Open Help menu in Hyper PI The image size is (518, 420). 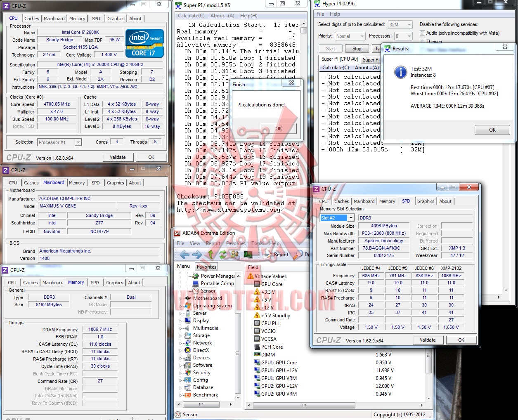(x=335, y=14)
